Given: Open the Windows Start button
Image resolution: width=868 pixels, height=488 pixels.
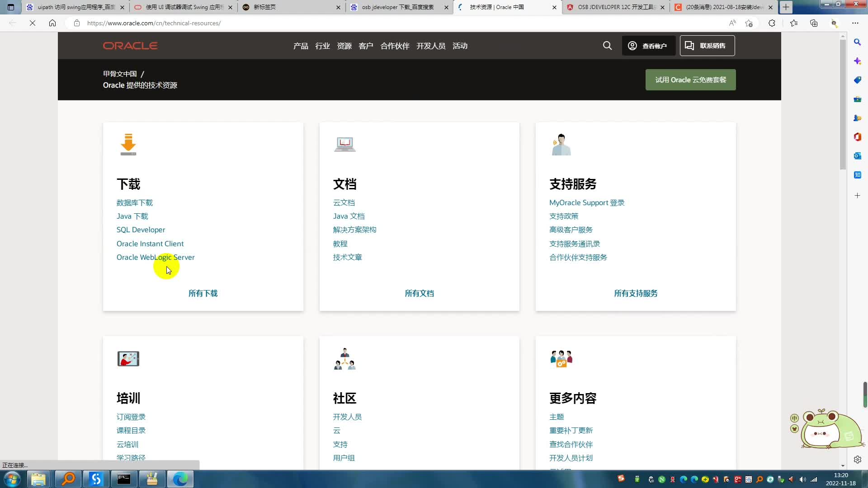Looking at the screenshot, I should [12, 479].
